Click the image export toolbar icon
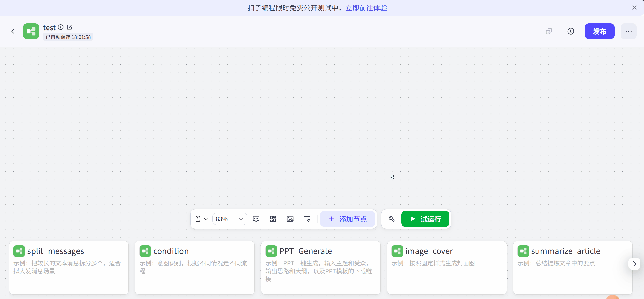Viewport: 644px width, 299px height. tap(290, 219)
